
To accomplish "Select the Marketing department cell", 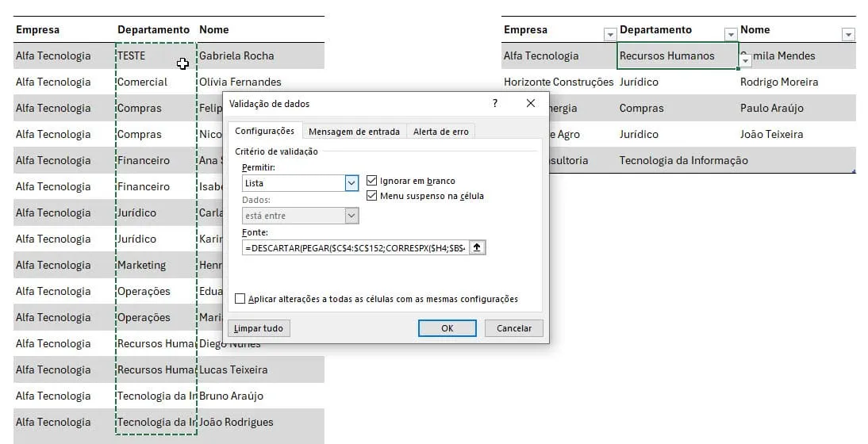I will tap(156, 265).
